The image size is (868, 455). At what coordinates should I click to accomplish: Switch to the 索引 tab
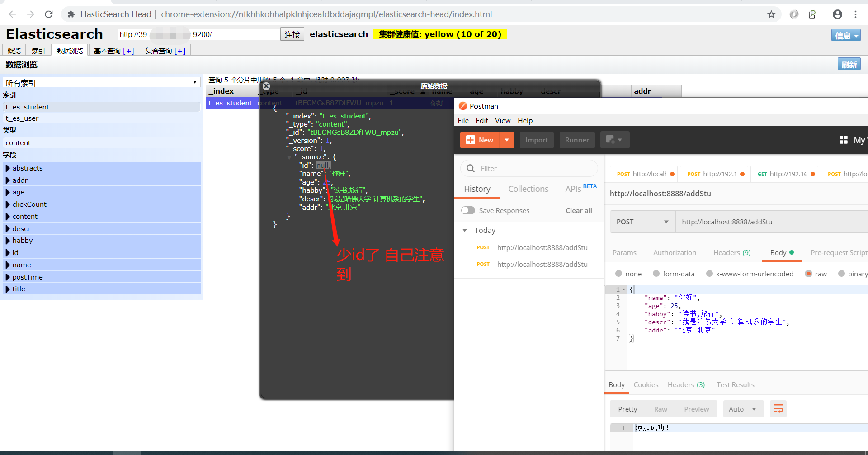(x=38, y=51)
